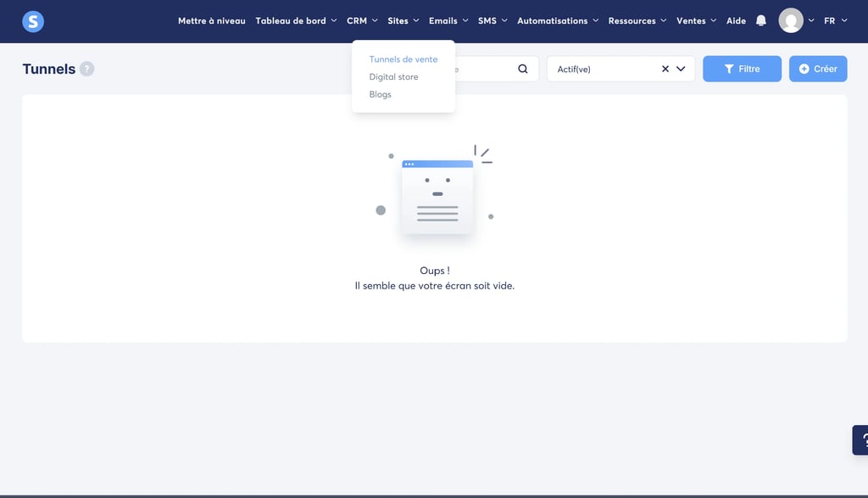This screenshot has height=498, width=868.
Task: Expand the Ventes menu
Action: [x=696, y=20]
